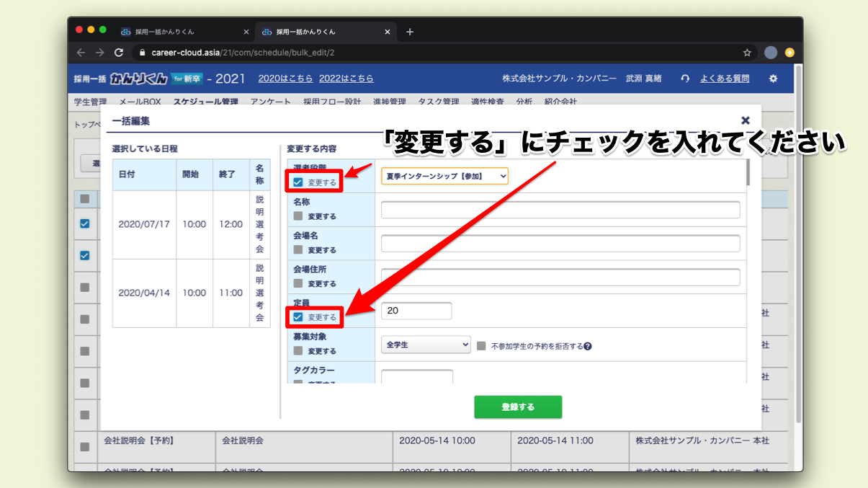Image resolution: width=868 pixels, height=488 pixels.
Task: Close the first 採用一括かんりくん tab
Action: 246,32
